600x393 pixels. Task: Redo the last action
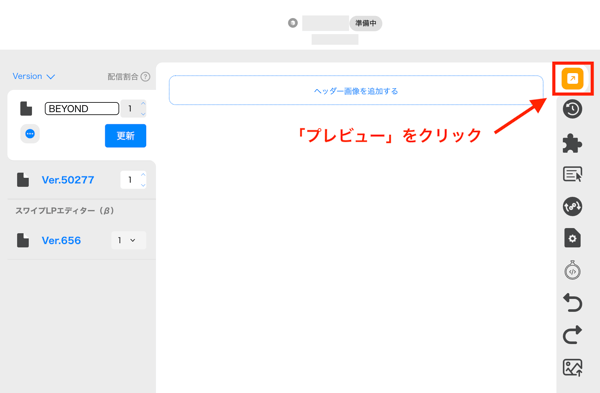click(x=572, y=335)
